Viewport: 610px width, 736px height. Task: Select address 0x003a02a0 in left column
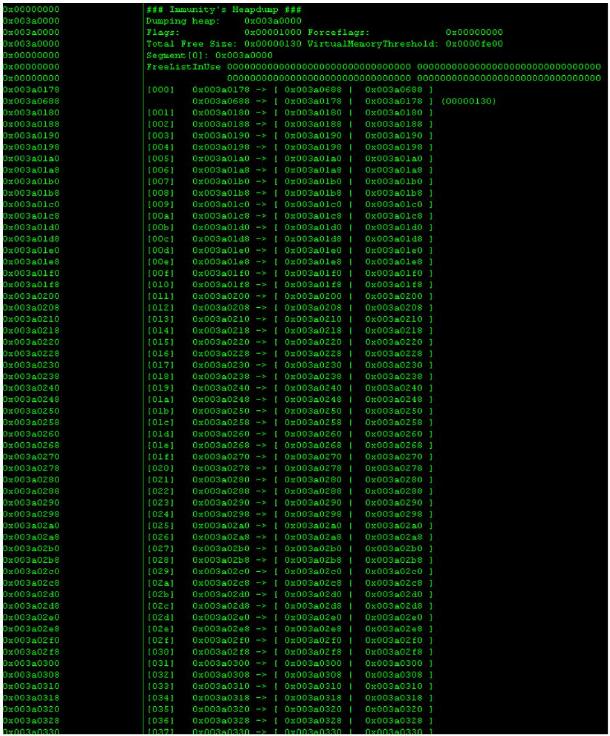tap(31, 526)
